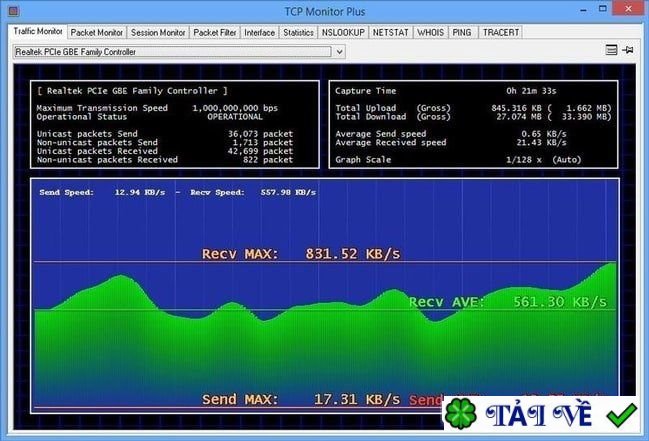
Task: Open the PING tab
Action: click(x=462, y=32)
